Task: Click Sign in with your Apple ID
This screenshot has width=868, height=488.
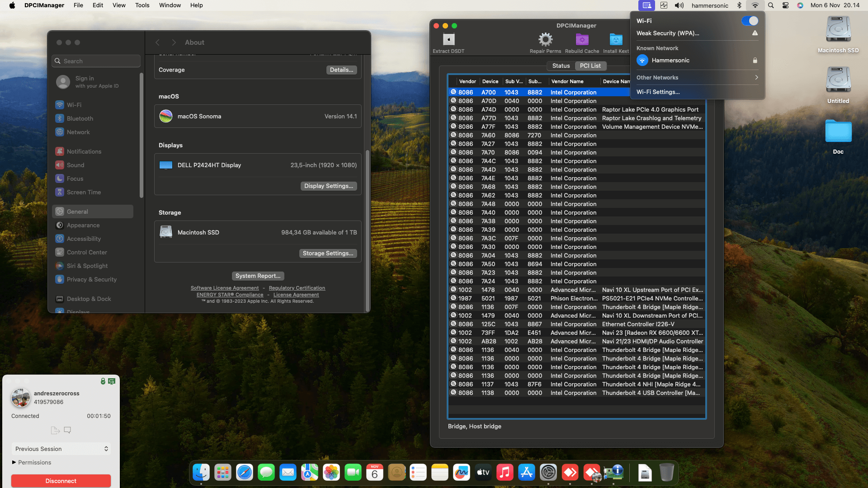Action: [x=93, y=82]
